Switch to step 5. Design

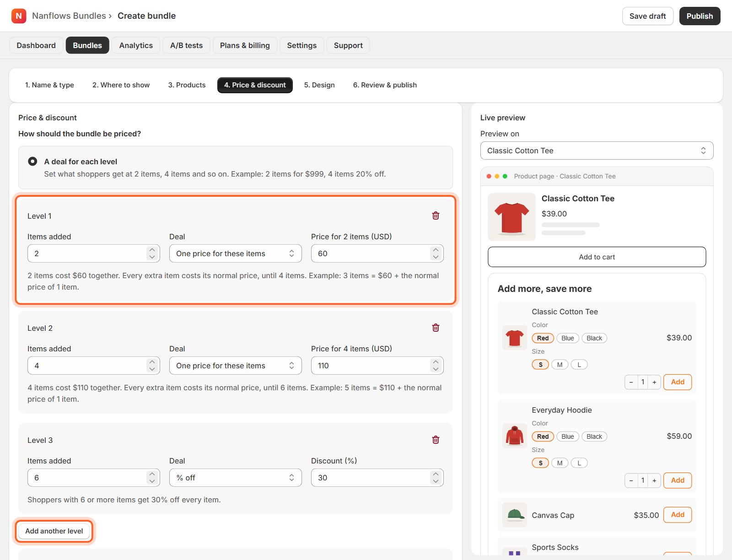click(x=319, y=85)
